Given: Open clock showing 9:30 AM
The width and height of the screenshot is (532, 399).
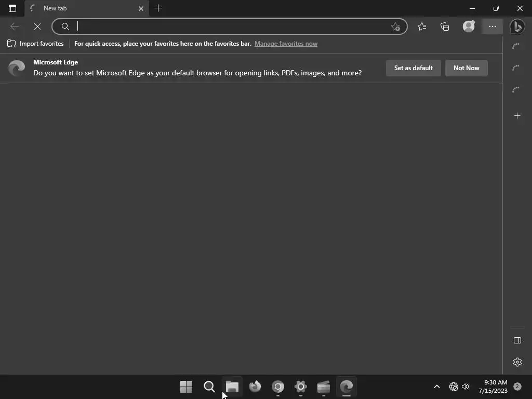Looking at the screenshot, I should [493, 387].
